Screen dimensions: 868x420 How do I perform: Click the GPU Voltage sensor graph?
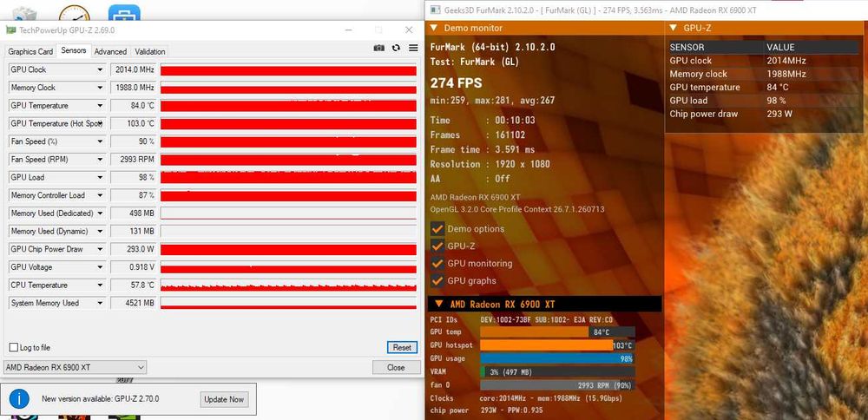[288, 268]
